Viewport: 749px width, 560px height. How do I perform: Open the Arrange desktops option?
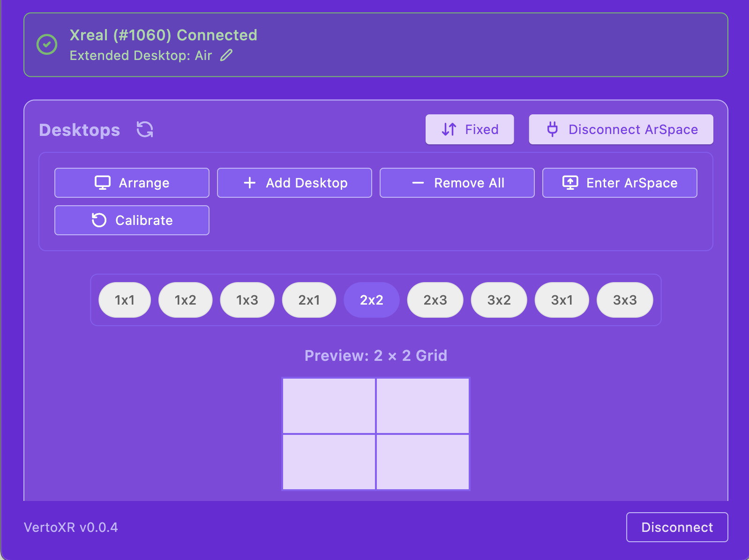(x=132, y=183)
